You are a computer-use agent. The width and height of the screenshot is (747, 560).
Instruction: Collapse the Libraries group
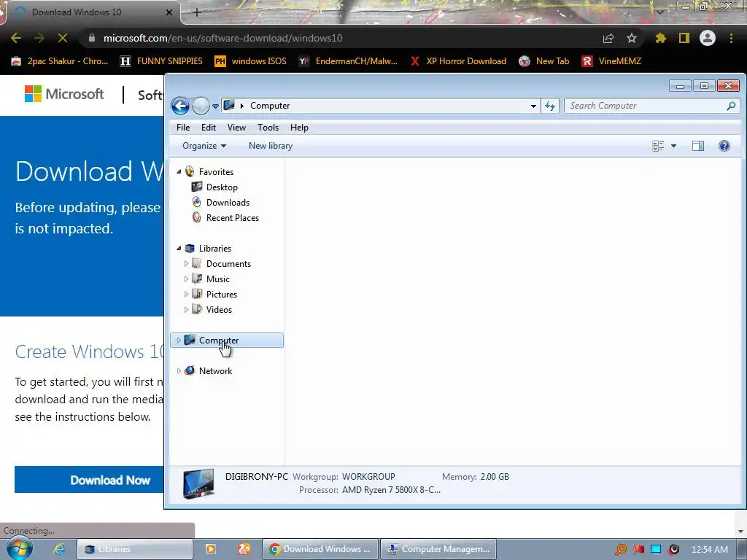coord(179,248)
